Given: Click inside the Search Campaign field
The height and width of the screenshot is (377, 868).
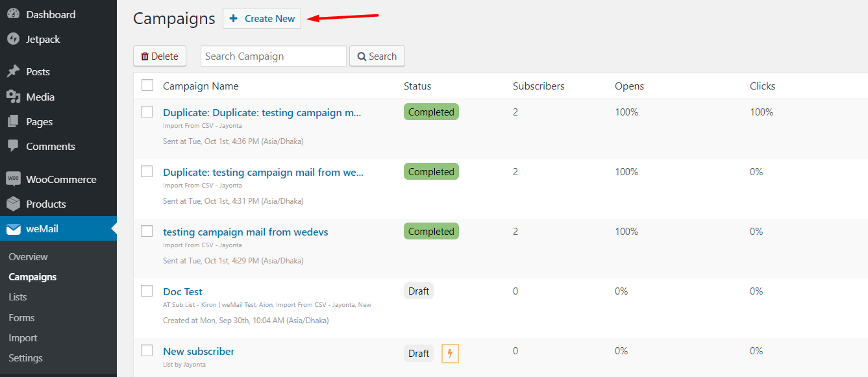Looking at the screenshot, I should tap(273, 56).
